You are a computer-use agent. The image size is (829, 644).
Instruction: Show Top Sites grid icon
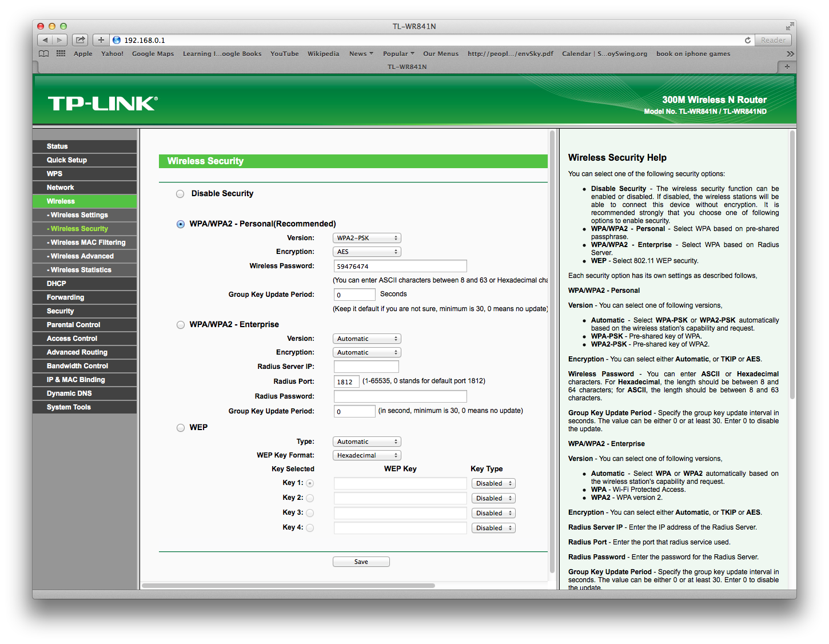pos(61,54)
